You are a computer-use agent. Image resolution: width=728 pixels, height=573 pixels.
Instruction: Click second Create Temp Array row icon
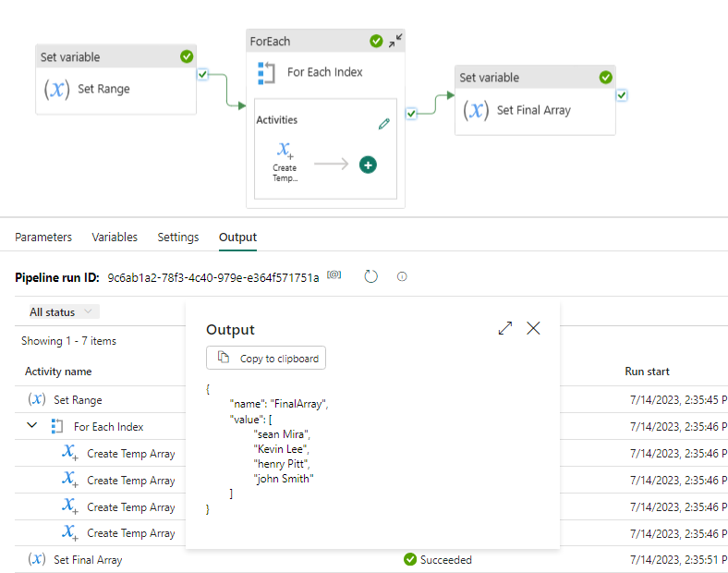[70, 480]
